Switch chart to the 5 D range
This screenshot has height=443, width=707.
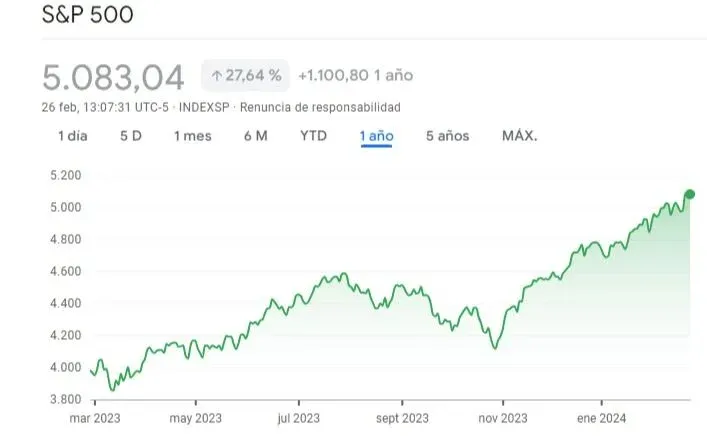click(x=130, y=136)
